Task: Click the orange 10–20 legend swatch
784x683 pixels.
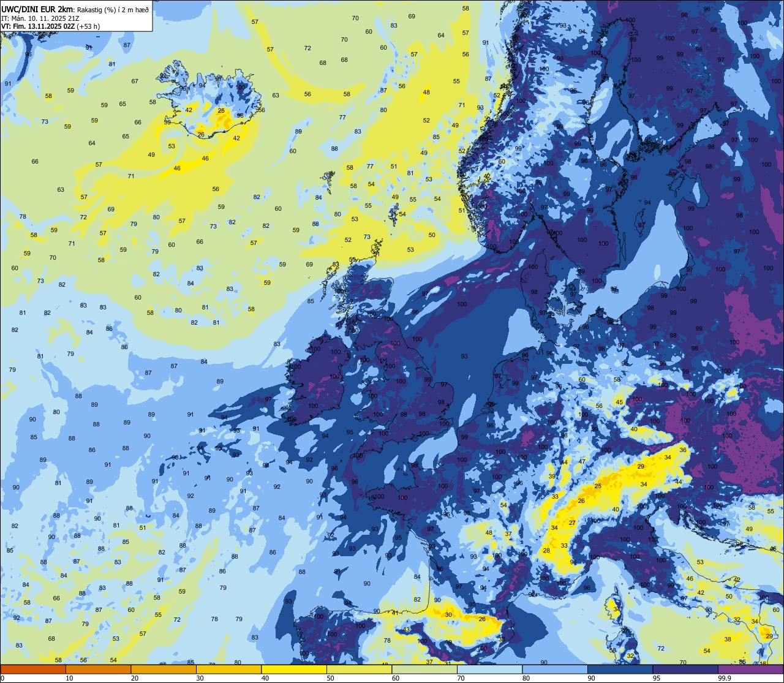Action: [98, 669]
